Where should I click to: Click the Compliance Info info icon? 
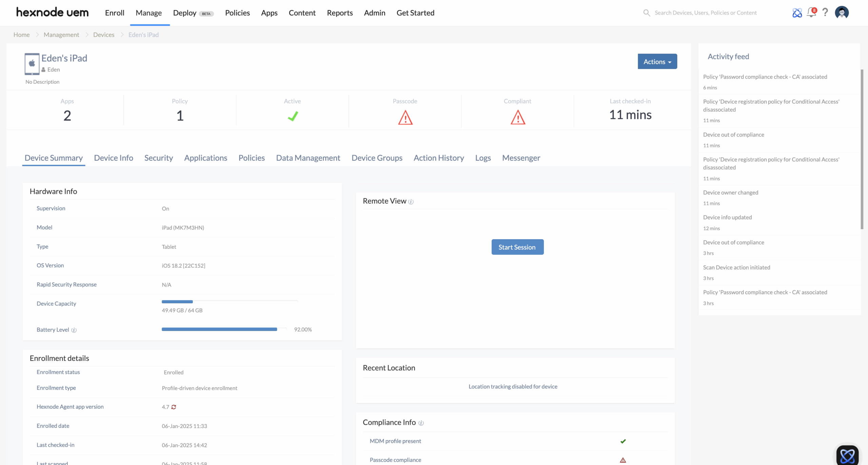click(421, 423)
